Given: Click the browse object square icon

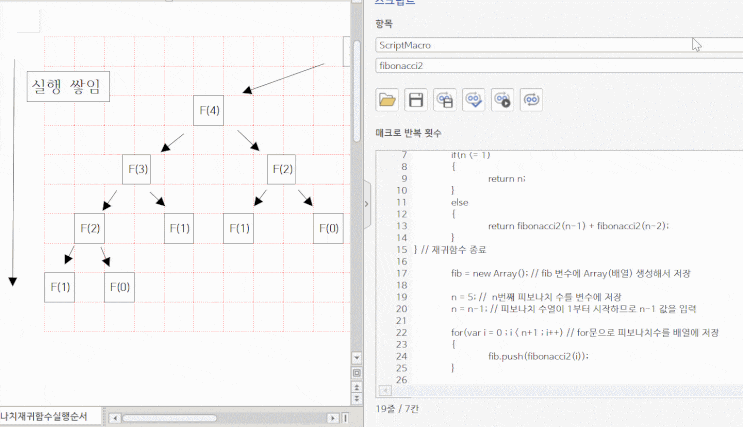Looking at the screenshot, I should (x=357, y=373).
